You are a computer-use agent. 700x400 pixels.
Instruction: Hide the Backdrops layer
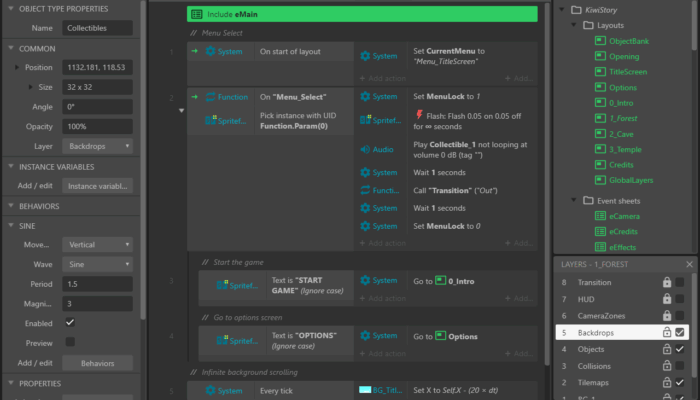tap(681, 332)
